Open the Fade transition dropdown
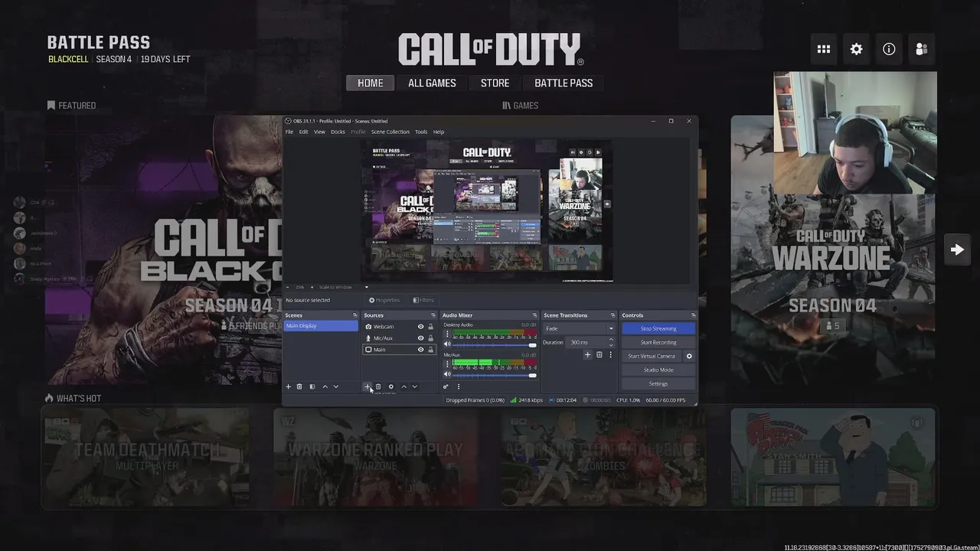Image resolution: width=980 pixels, height=551 pixels. pyautogui.click(x=579, y=328)
